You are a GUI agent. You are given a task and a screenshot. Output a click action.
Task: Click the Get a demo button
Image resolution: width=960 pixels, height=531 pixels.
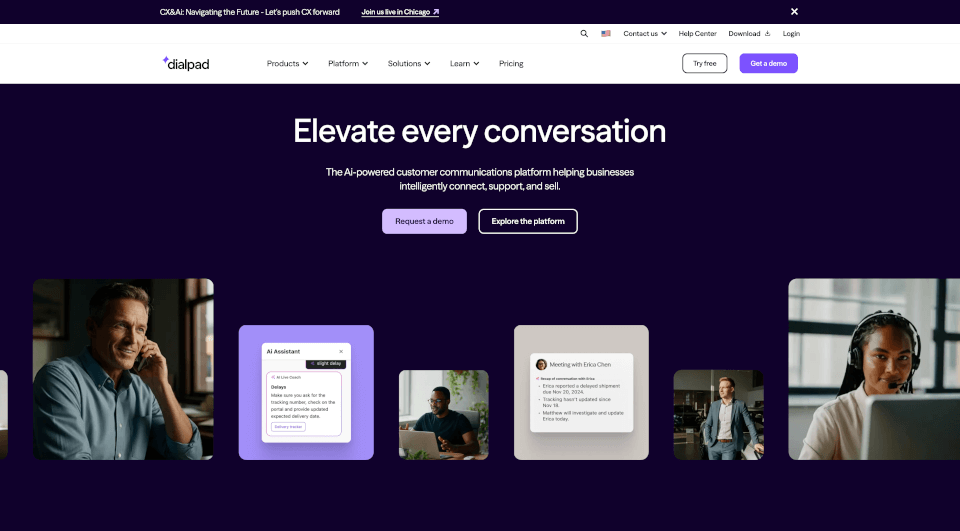pos(768,63)
